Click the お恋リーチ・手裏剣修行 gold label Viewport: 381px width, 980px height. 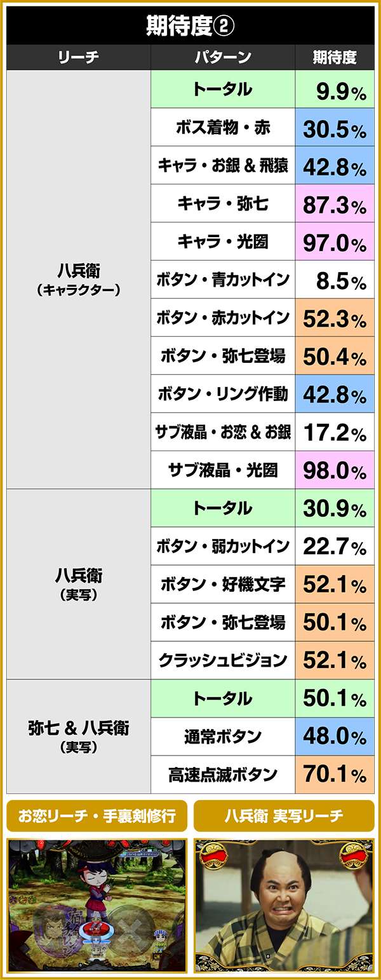click(97, 816)
